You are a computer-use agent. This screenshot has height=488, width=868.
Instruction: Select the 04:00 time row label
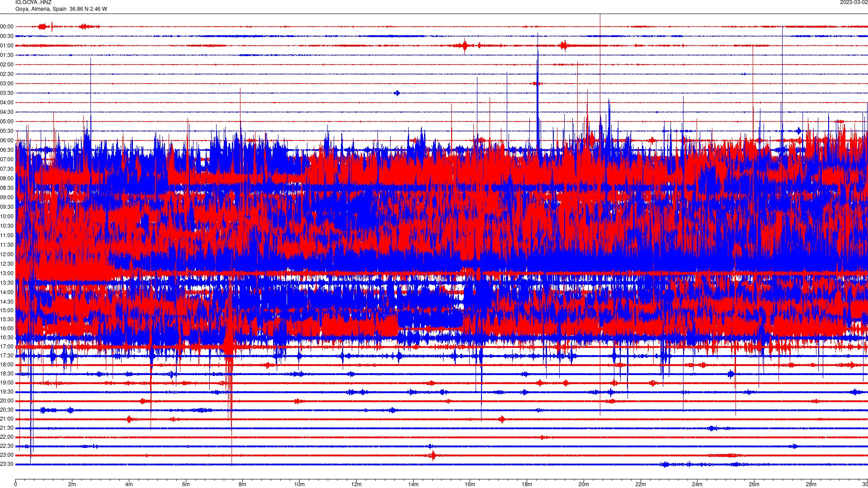pos(7,103)
